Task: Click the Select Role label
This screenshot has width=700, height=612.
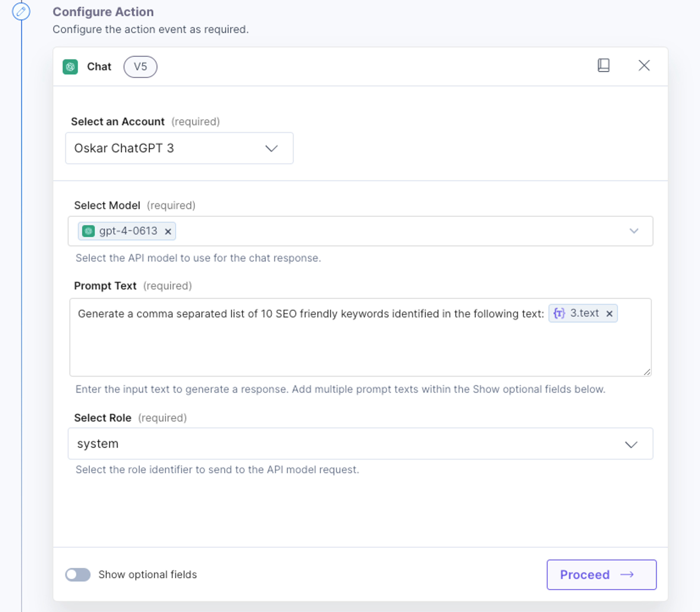Action: (x=103, y=418)
